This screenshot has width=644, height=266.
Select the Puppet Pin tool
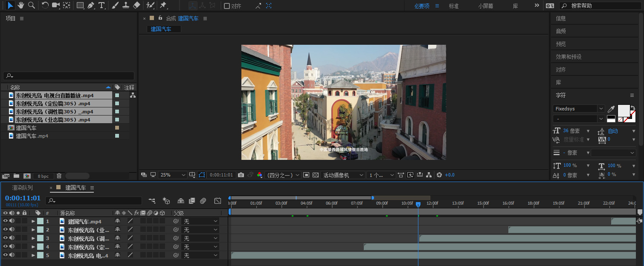click(x=163, y=5)
